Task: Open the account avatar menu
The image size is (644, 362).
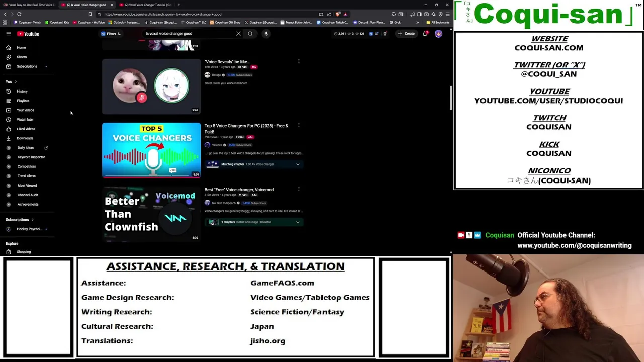Action: pos(438,34)
